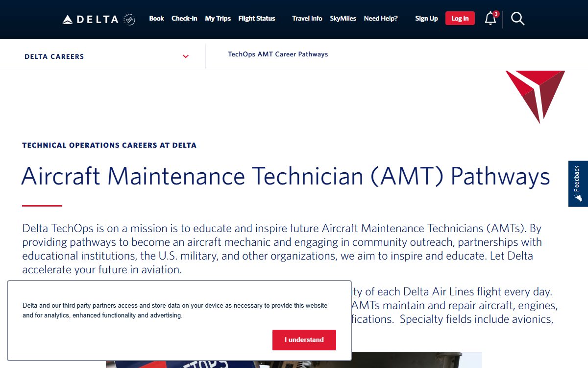The height and width of the screenshot is (368, 588).
Task: Click the Delta logo in header
Action: (91, 20)
